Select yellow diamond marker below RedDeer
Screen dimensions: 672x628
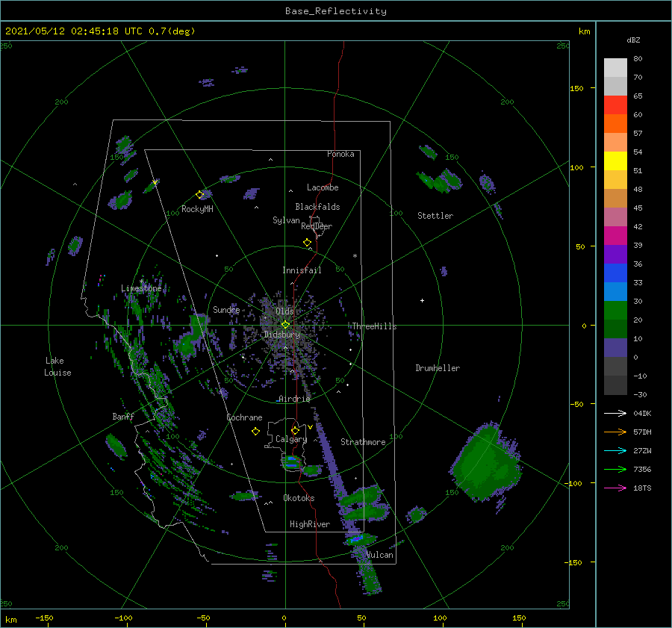(307, 243)
